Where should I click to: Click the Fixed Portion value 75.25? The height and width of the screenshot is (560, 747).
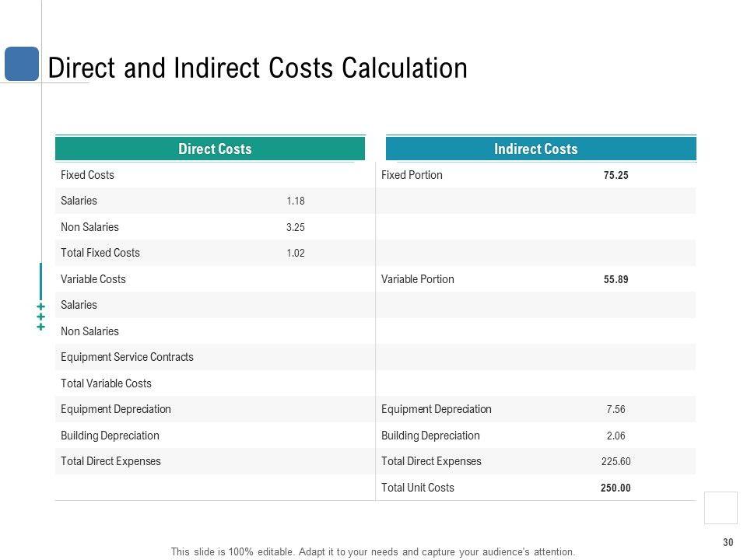(615, 176)
